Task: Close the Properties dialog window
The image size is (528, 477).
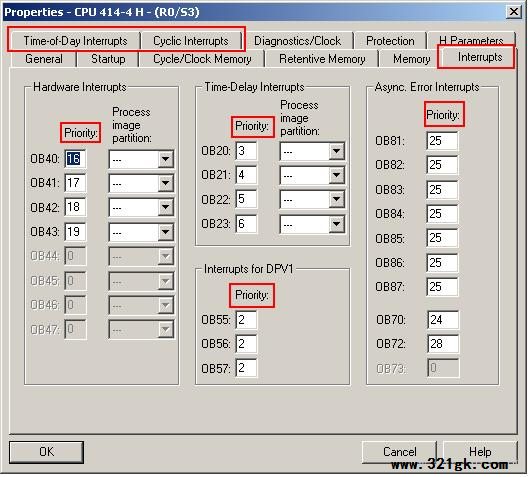Action: pos(514,12)
